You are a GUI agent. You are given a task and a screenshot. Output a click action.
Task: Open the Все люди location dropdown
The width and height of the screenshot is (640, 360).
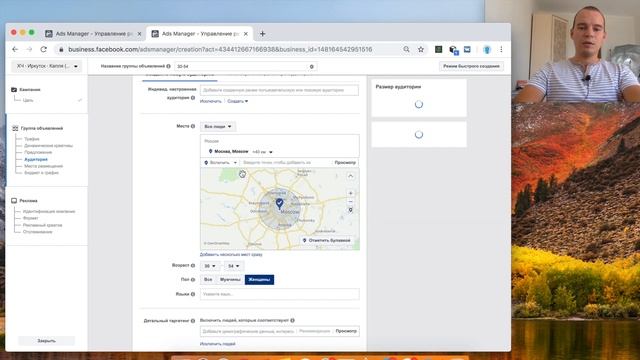click(x=218, y=127)
